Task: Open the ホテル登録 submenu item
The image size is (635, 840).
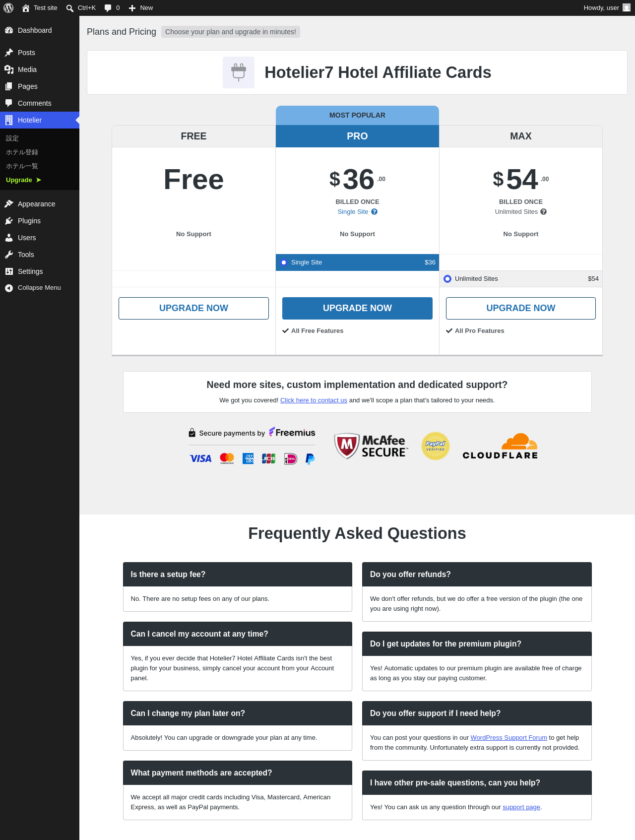Action: tap(40, 152)
